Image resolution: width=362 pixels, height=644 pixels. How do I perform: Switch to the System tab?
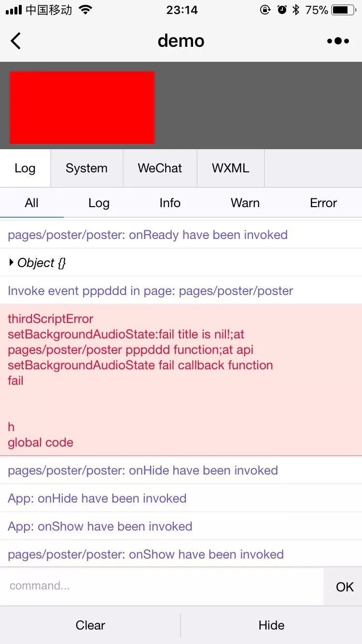86,168
